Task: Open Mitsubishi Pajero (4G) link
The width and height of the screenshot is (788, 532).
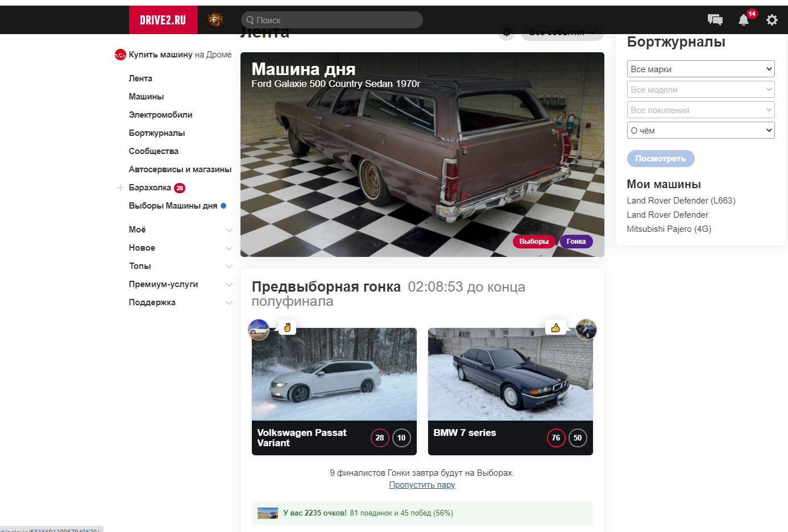Action: (669, 229)
